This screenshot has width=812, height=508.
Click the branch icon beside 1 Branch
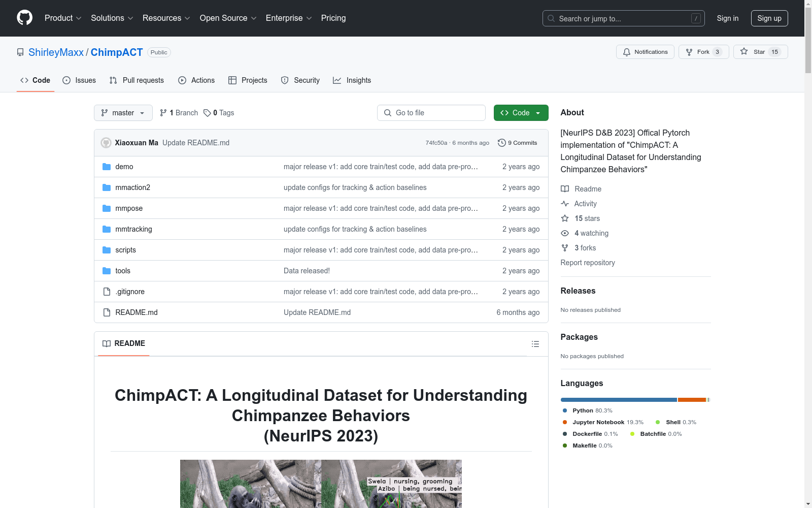click(x=163, y=113)
